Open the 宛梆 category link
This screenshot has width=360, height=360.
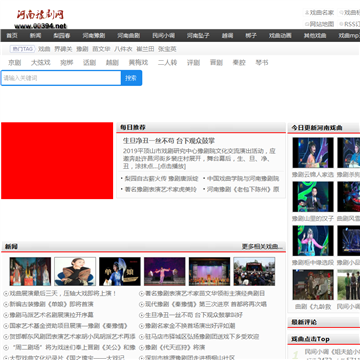[x=66, y=62]
